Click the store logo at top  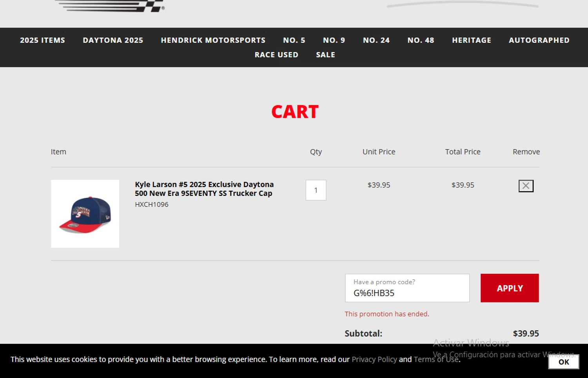point(110,6)
